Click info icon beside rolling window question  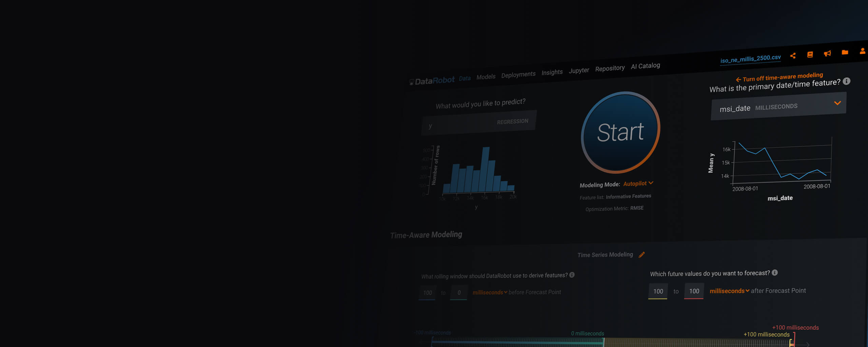572,275
